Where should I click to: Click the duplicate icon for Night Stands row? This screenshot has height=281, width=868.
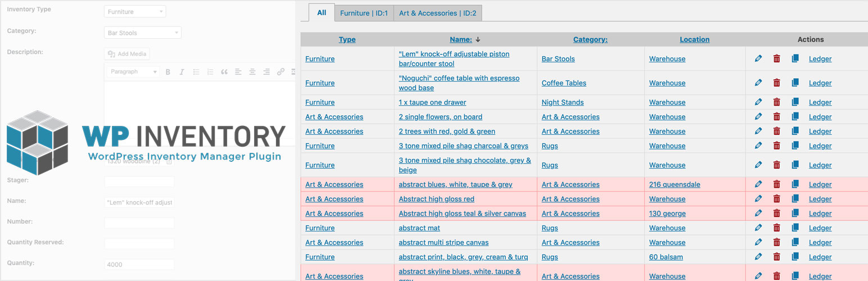coord(795,102)
